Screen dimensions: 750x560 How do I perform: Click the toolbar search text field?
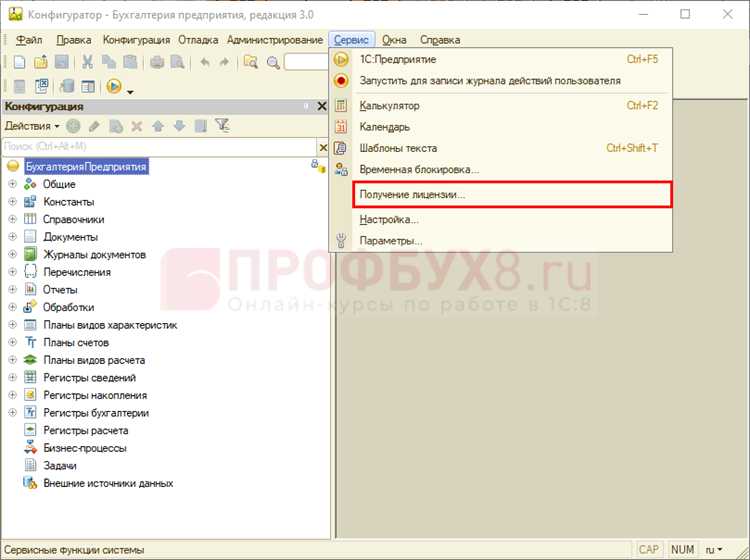click(x=306, y=62)
